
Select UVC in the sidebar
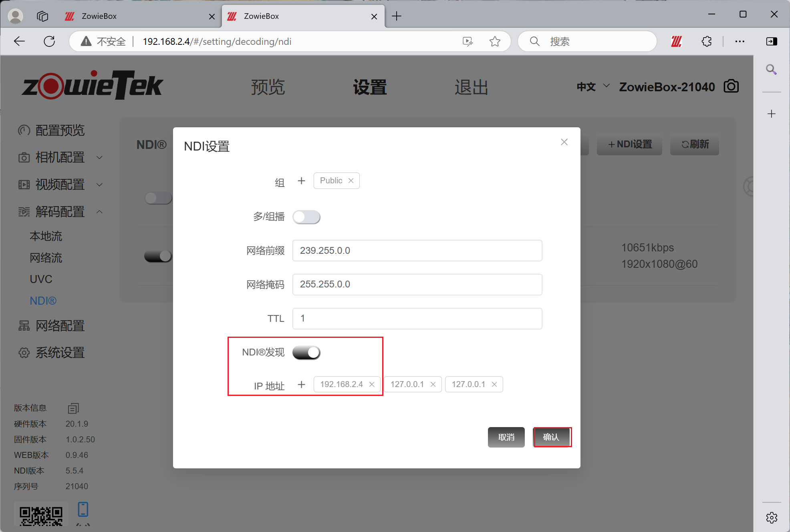(x=41, y=279)
